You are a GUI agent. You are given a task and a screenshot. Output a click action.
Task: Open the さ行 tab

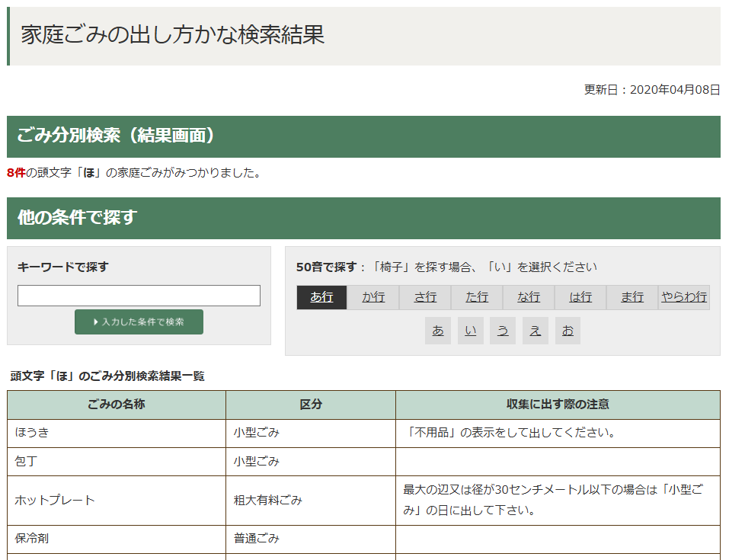pyautogui.click(x=425, y=297)
